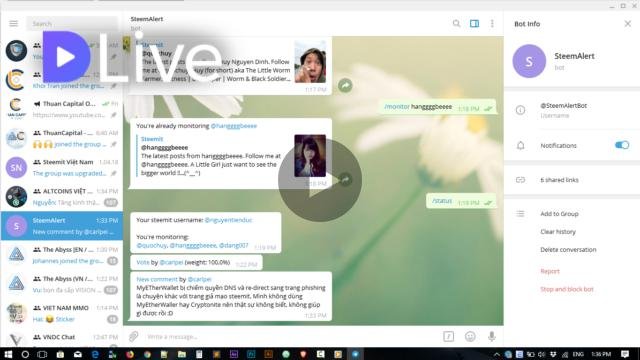Click the /status command message
640x360 pixels.
442,201
